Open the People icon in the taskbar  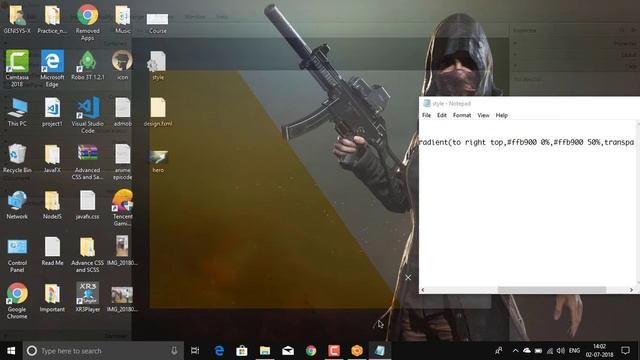click(x=499, y=351)
